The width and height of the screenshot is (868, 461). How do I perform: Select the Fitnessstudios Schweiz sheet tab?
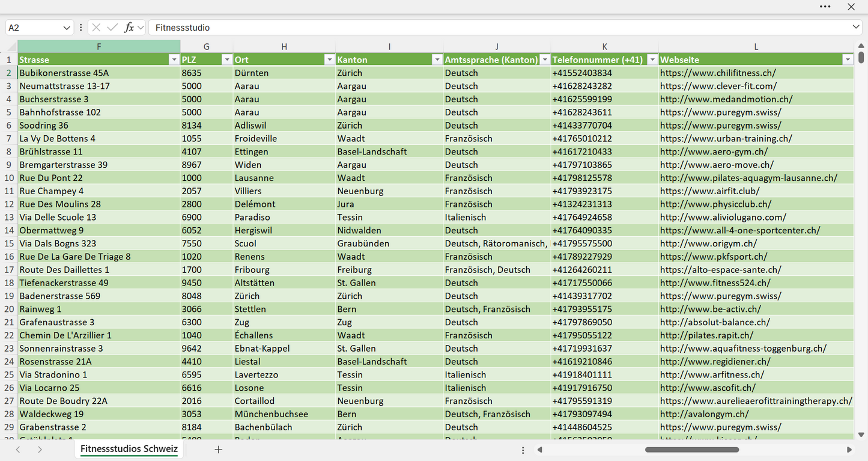coord(129,449)
